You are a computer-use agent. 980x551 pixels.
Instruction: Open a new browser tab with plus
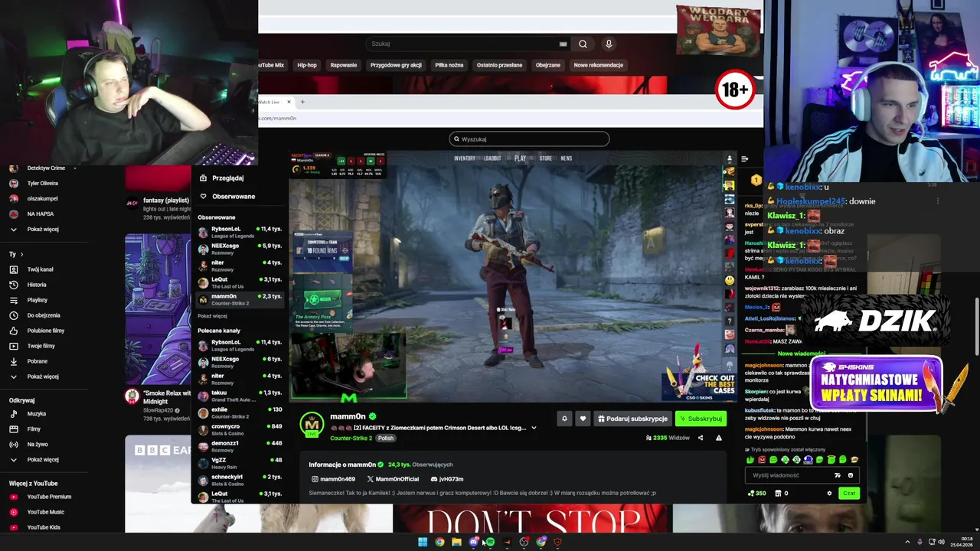point(302,102)
